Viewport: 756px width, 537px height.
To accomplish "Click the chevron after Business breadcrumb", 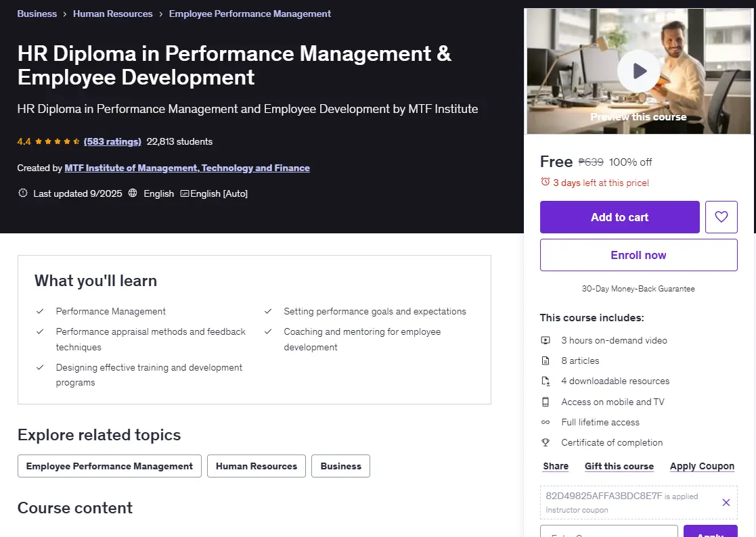I will pyautogui.click(x=64, y=14).
